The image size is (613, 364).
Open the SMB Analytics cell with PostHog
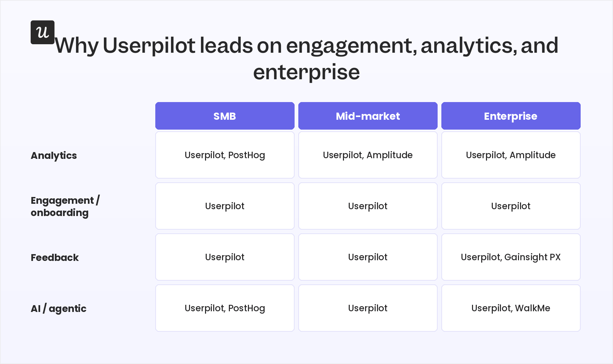click(x=225, y=155)
